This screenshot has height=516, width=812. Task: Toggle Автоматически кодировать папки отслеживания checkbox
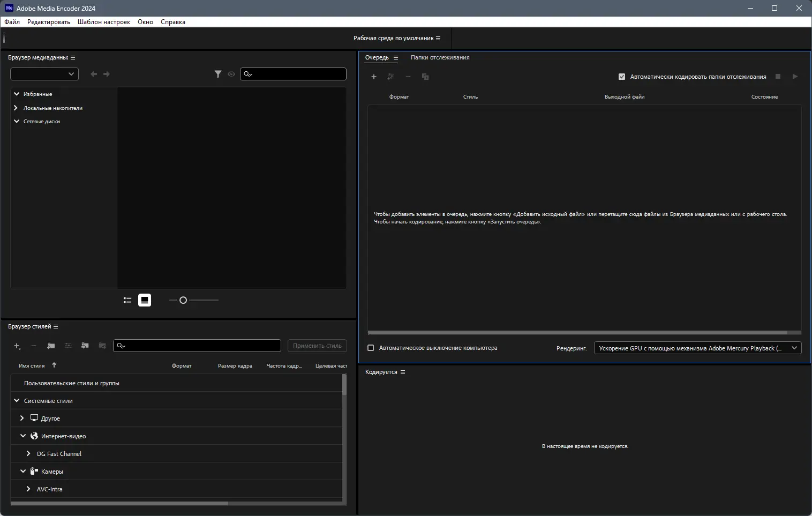[x=622, y=77]
